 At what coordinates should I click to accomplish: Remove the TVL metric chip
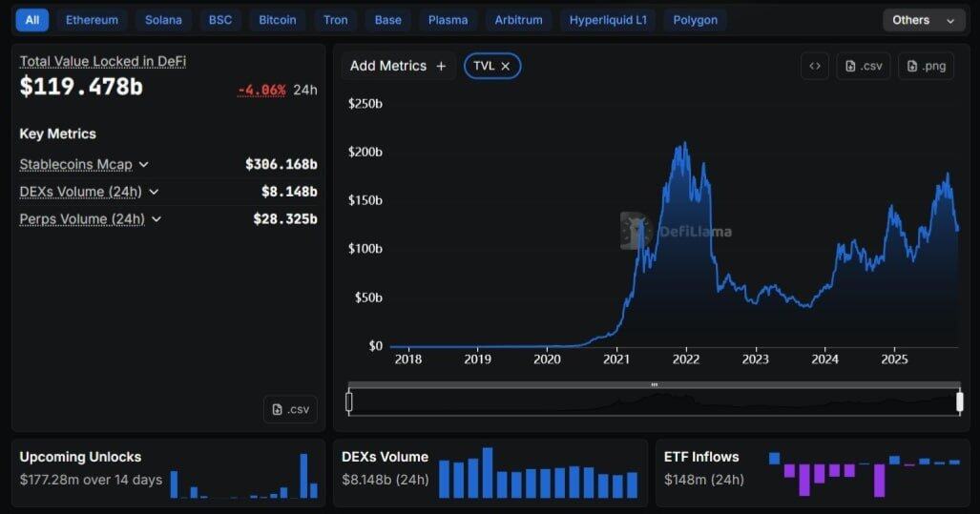[x=506, y=66]
